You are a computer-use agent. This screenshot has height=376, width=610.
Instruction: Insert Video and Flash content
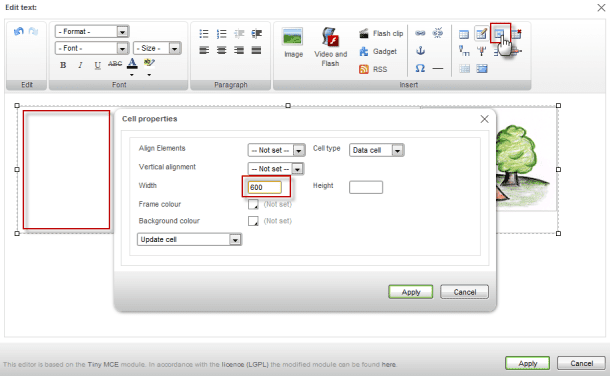coord(330,47)
